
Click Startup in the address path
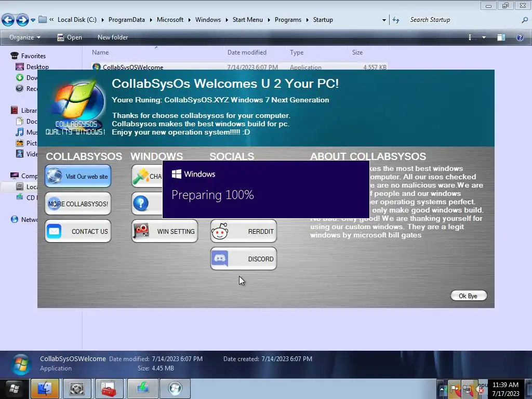[323, 20]
